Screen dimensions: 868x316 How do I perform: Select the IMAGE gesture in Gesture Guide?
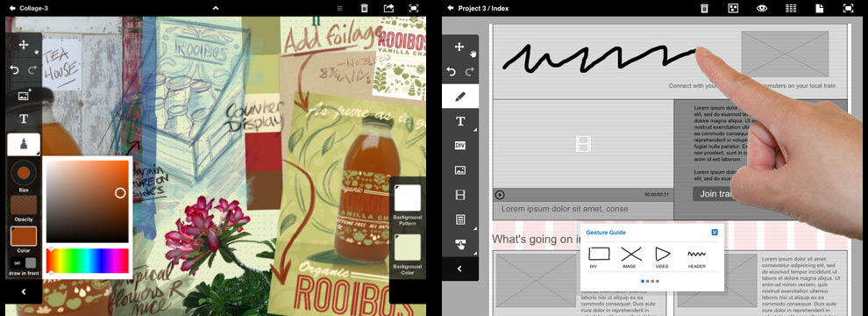[x=631, y=258]
